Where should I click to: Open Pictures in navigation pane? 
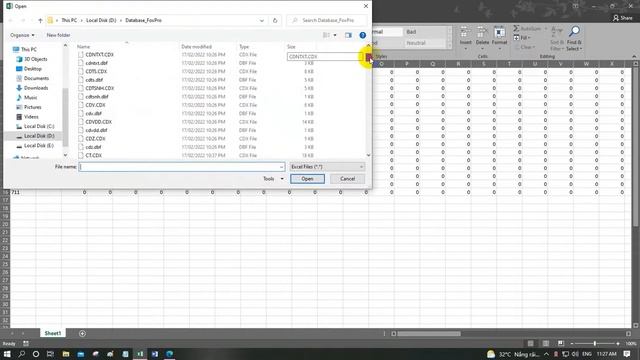pyautogui.click(x=32, y=107)
